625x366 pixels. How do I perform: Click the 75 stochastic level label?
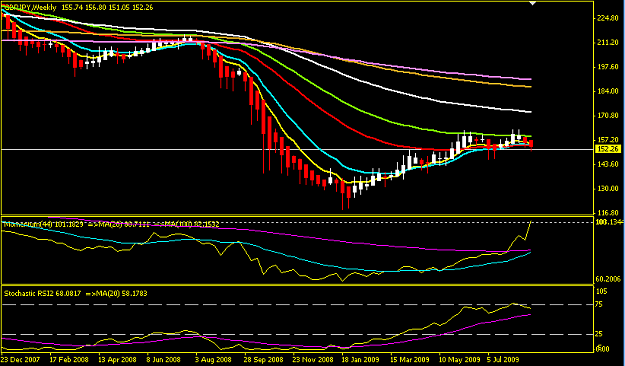point(599,305)
